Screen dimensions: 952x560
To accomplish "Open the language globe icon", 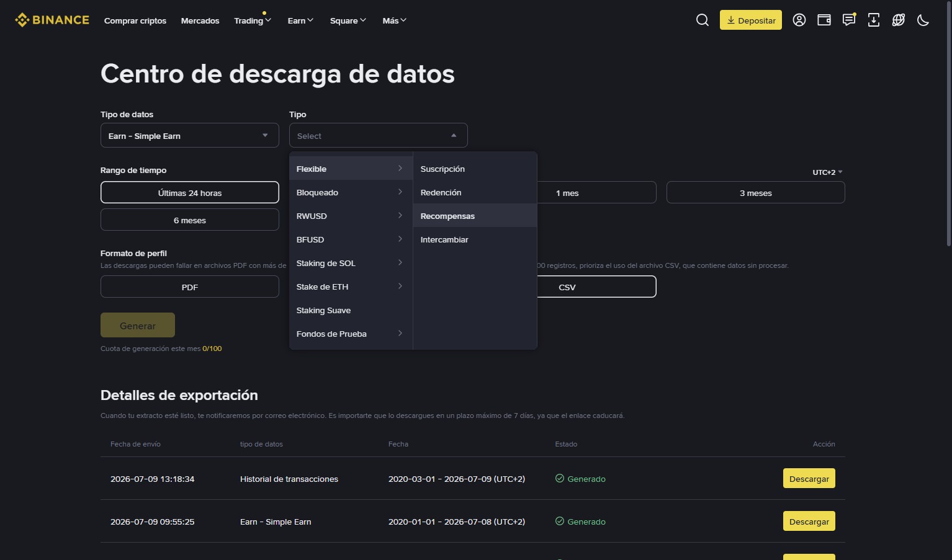I will point(899,20).
